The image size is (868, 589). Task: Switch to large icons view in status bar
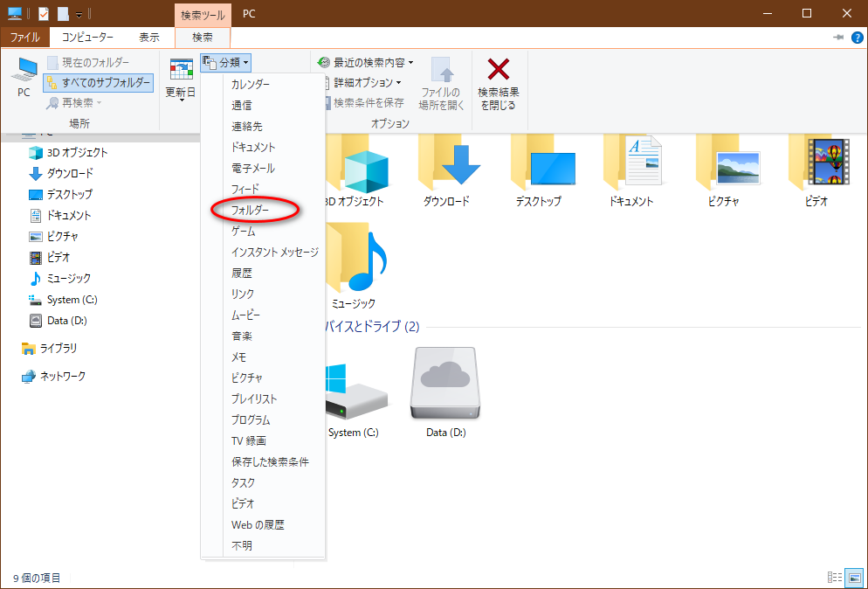[x=853, y=578]
